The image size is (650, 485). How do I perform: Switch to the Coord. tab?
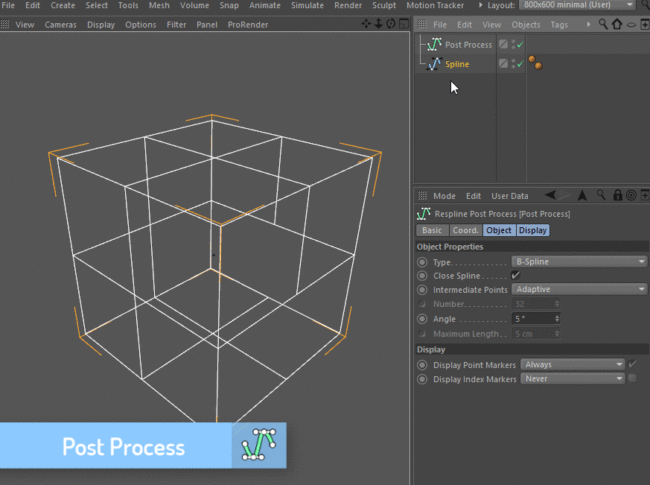465,230
